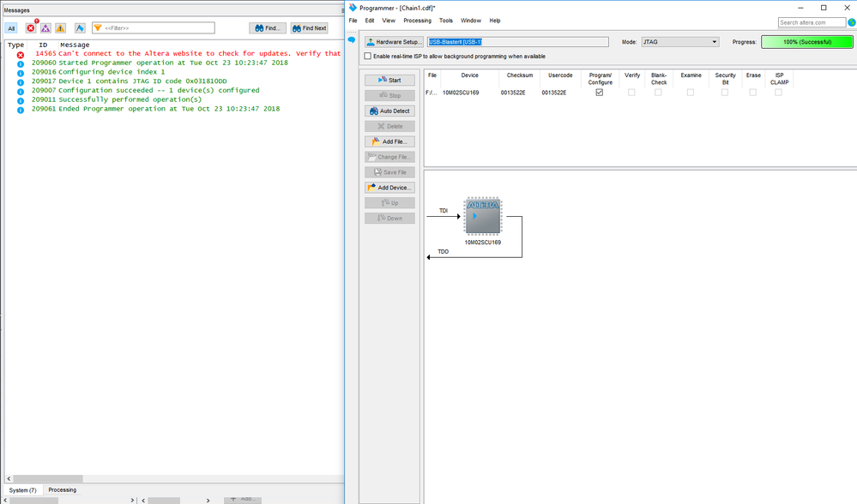Open the Programmer File menu
This screenshot has width=857, height=504.
[353, 21]
